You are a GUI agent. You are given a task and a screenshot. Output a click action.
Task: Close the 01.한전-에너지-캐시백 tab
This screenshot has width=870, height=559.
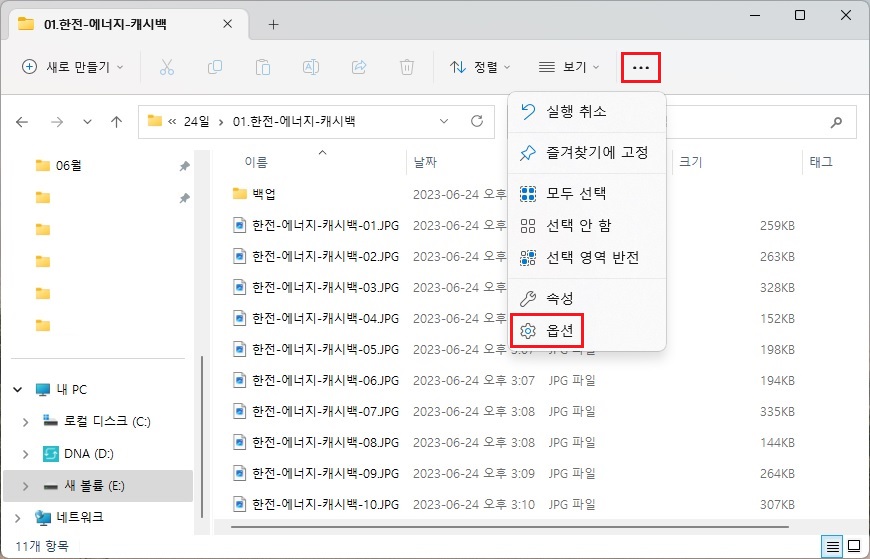(x=227, y=24)
